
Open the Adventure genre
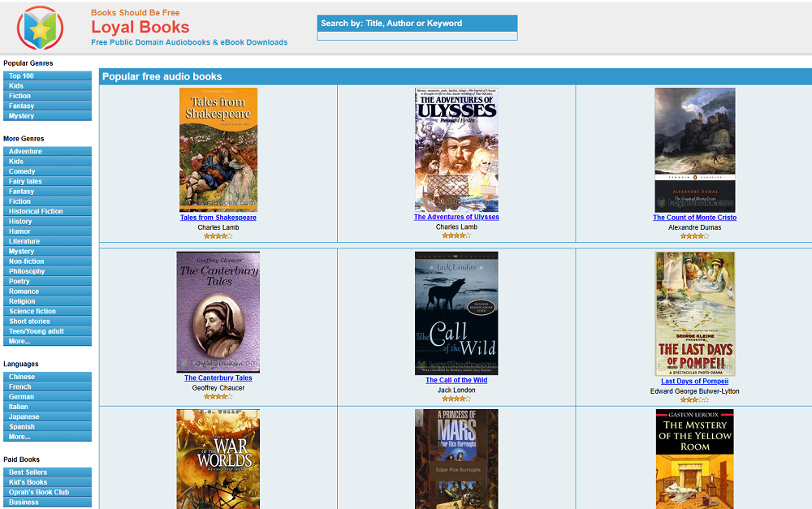[47, 151]
